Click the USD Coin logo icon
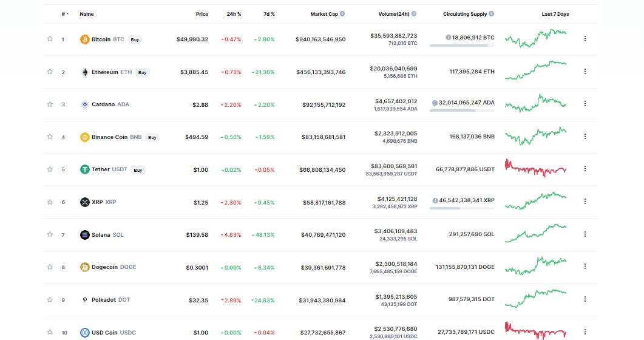This screenshot has width=644, height=340. [84, 333]
